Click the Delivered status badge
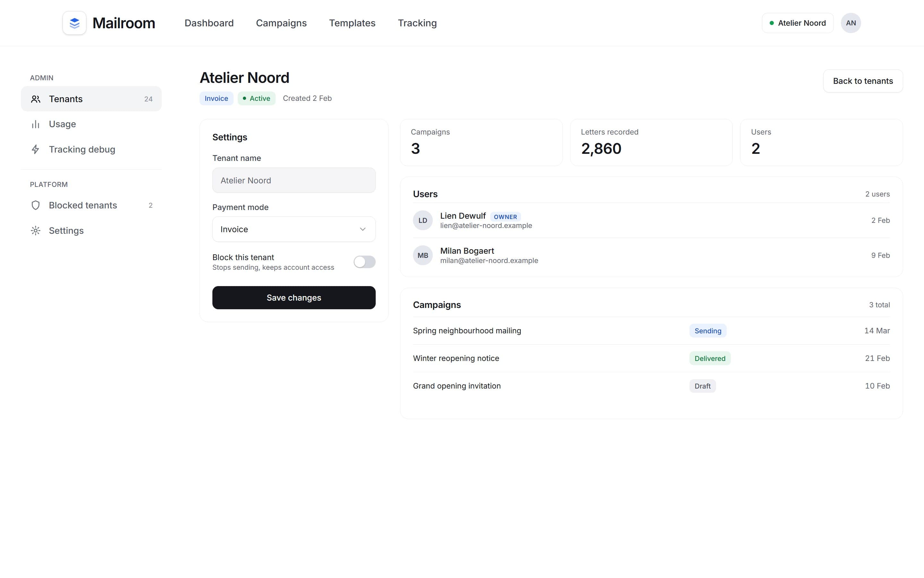The image size is (924, 578). [x=710, y=358]
